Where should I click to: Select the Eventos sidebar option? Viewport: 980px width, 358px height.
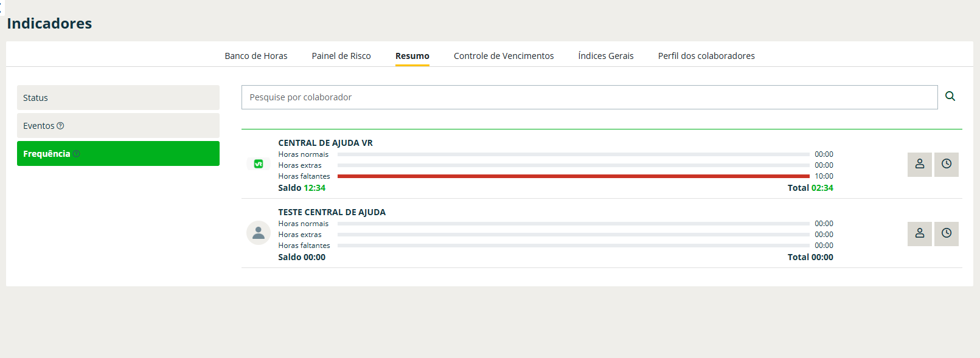118,126
